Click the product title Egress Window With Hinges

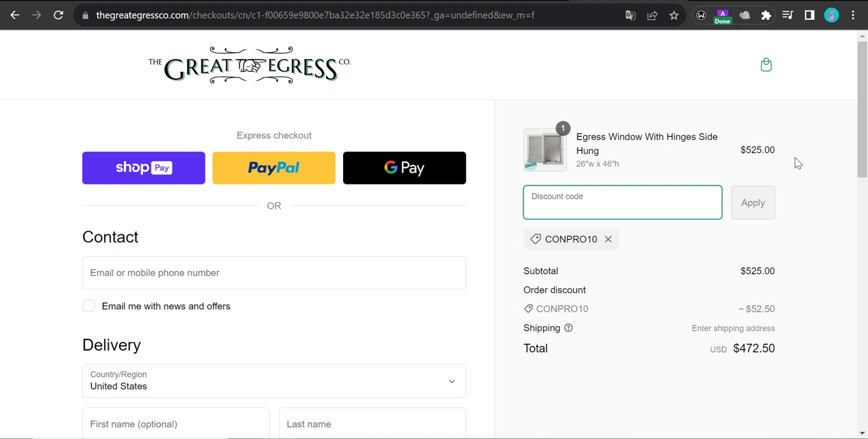pyautogui.click(x=647, y=143)
